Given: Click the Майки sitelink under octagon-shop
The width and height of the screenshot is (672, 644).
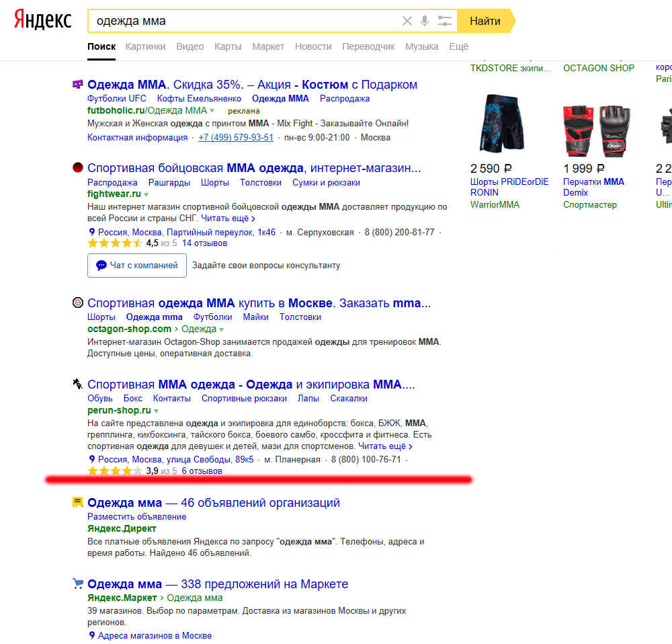Looking at the screenshot, I should pos(256,317).
